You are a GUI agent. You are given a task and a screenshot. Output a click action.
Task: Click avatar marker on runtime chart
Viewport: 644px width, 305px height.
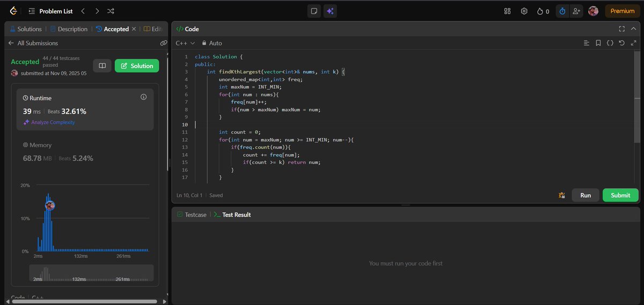click(50, 205)
